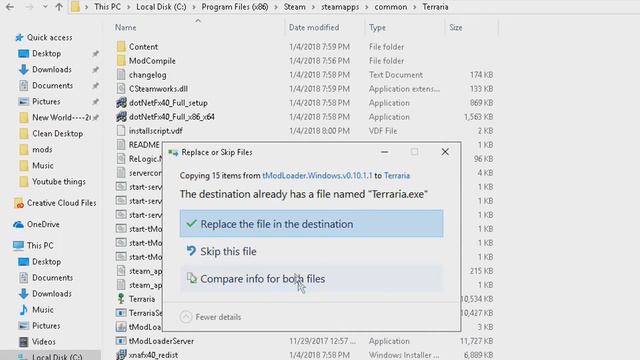Image resolution: width=640 pixels, height=360 pixels.
Task: Select installscript.vdf file
Action: pyautogui.click(x=156, y=131)
